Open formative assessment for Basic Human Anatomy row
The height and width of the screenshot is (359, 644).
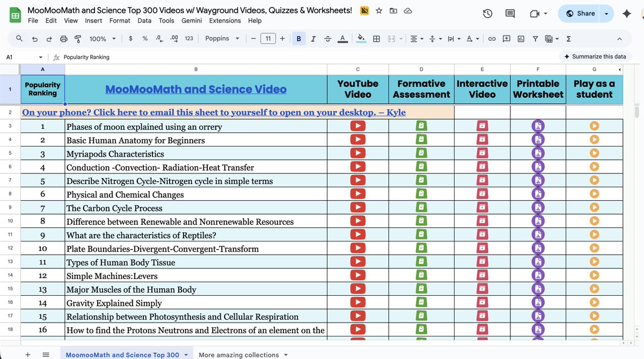(x=421, y=140)
